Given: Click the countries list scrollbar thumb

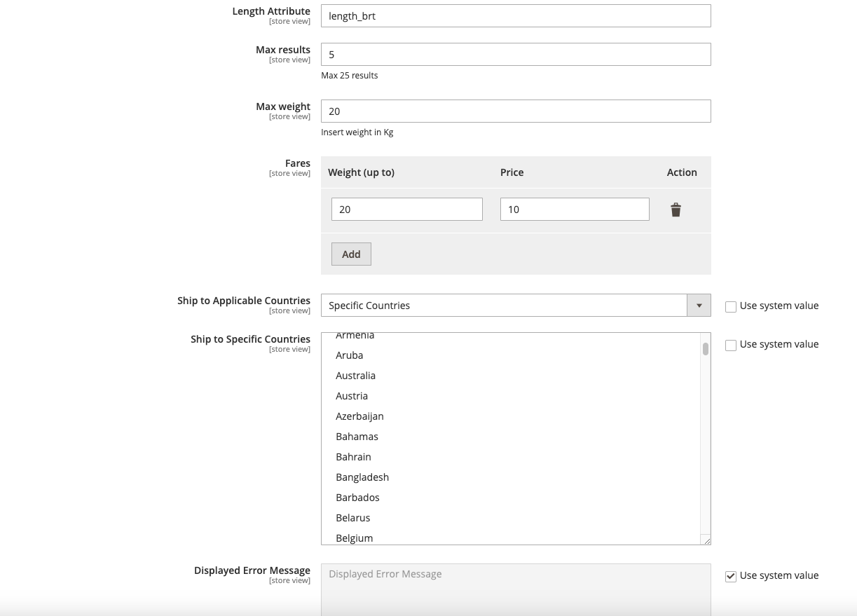Looking at the screenshot, I should [x=706, y=348].
